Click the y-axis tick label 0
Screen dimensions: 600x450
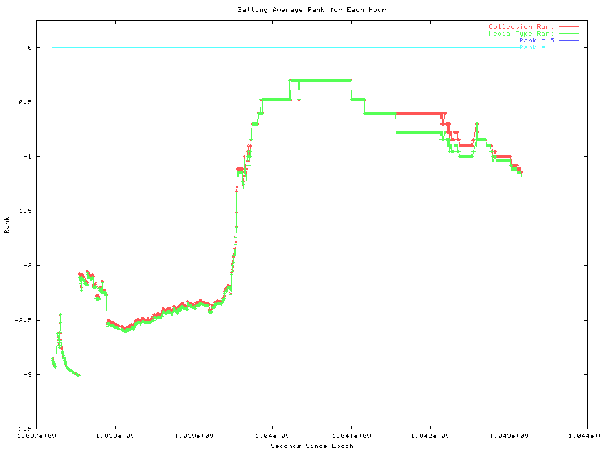[x=36, y=48]
